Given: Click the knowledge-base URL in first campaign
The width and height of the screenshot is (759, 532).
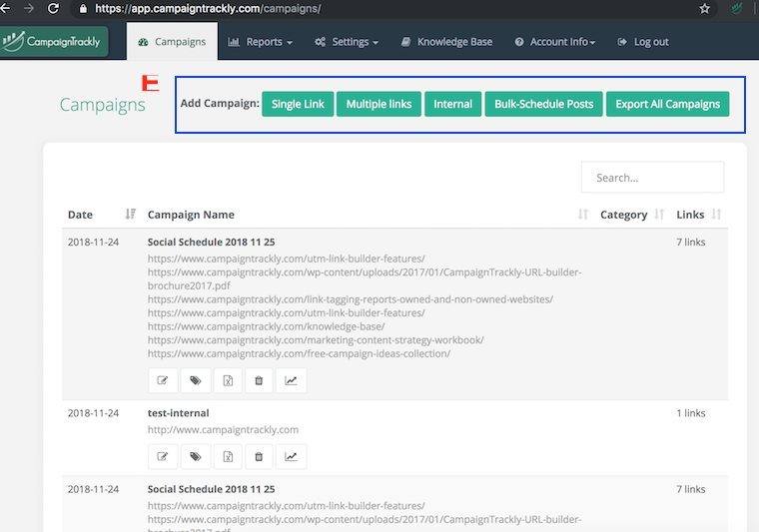Looking at the screenshot, I should (x=267, y=326).
